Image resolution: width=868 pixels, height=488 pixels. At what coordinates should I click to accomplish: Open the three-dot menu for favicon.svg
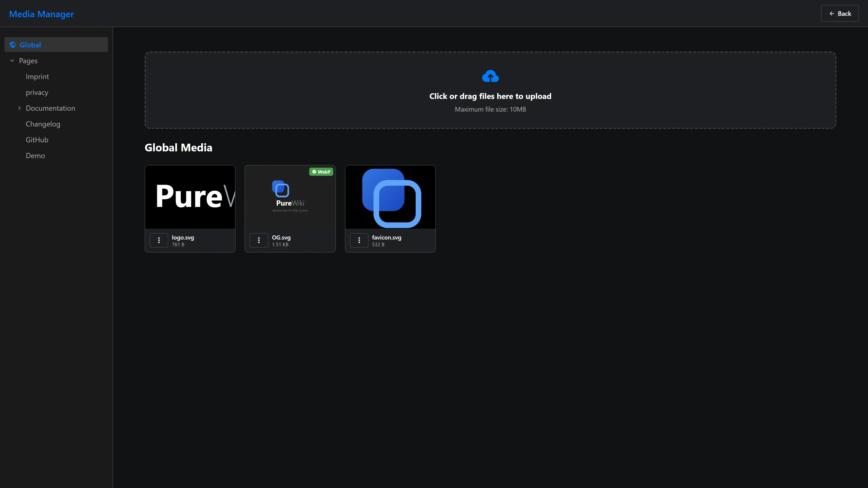pos(359,240)
